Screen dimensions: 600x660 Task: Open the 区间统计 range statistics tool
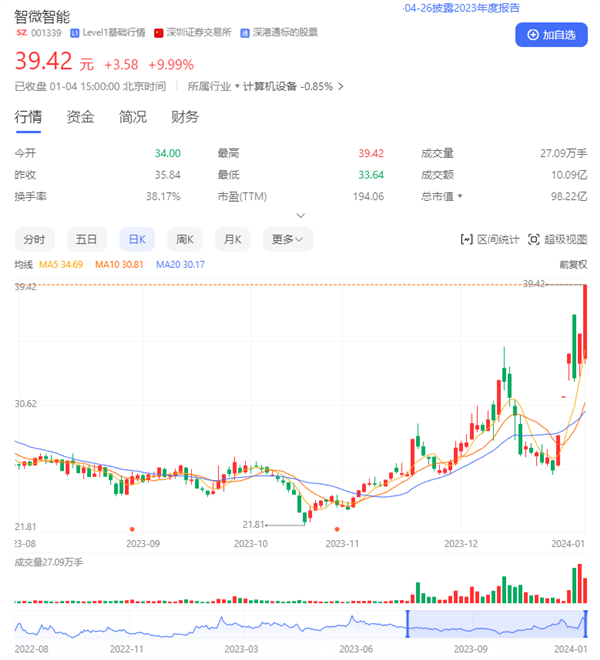pos(489,239)
